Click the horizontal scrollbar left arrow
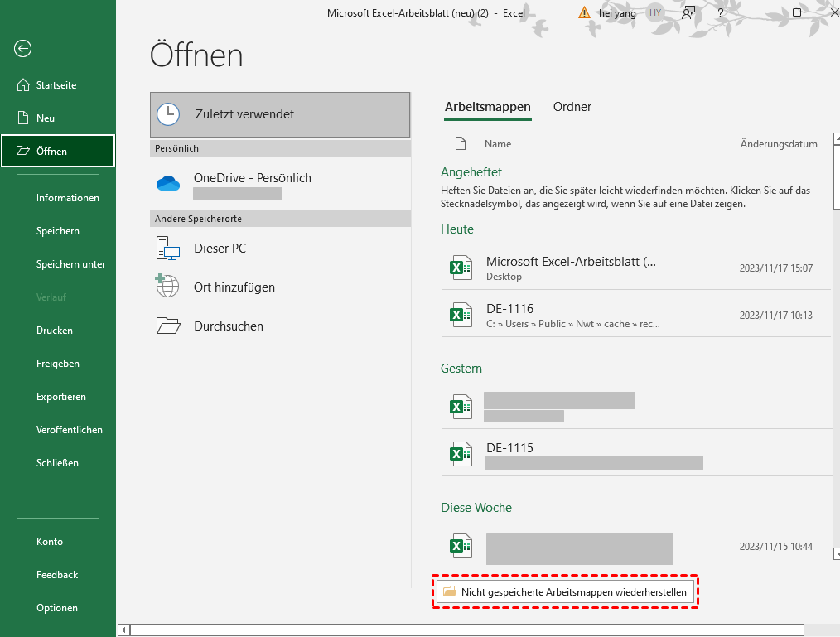Screen dimensions: 840x637 click(123, 630)
